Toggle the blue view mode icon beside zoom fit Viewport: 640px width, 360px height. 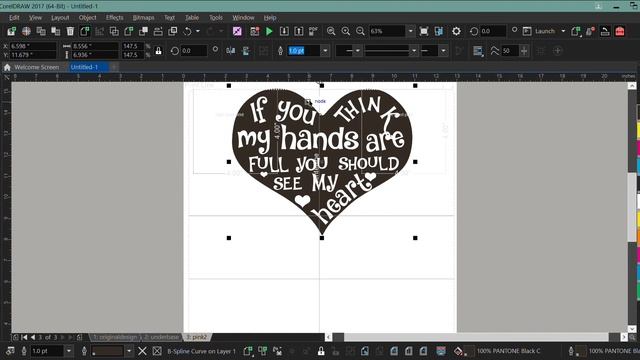click(x=439, y=31)
